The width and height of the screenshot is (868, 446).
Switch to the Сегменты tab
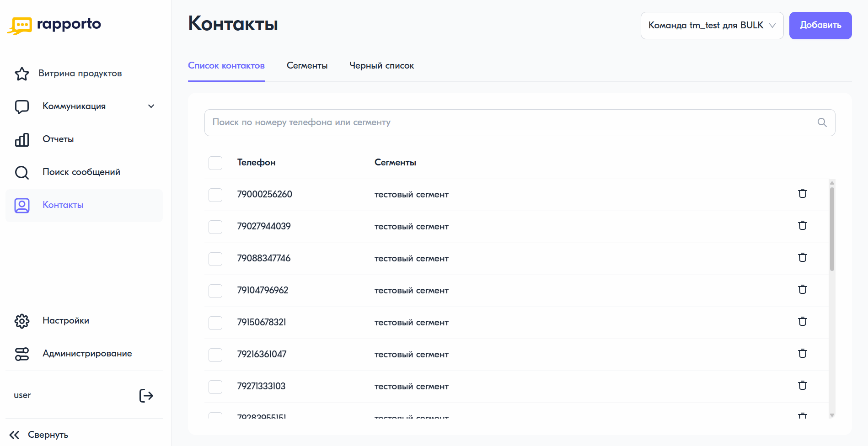(x=307, y=66)
